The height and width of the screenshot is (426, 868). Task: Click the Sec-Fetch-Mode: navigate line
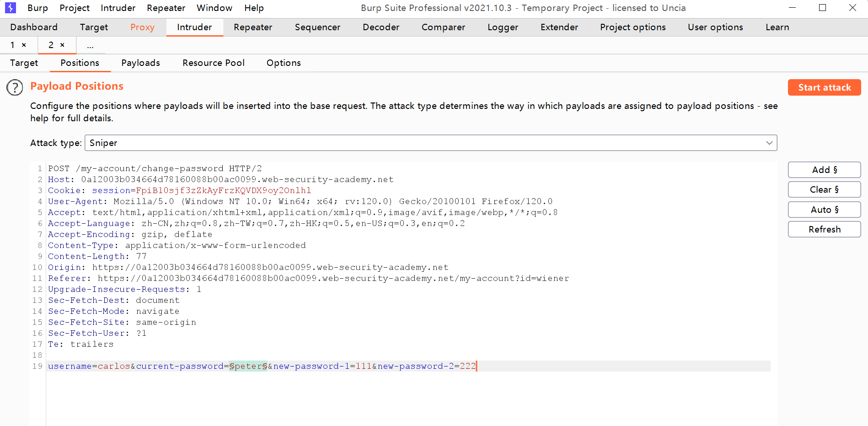[114, 311]
